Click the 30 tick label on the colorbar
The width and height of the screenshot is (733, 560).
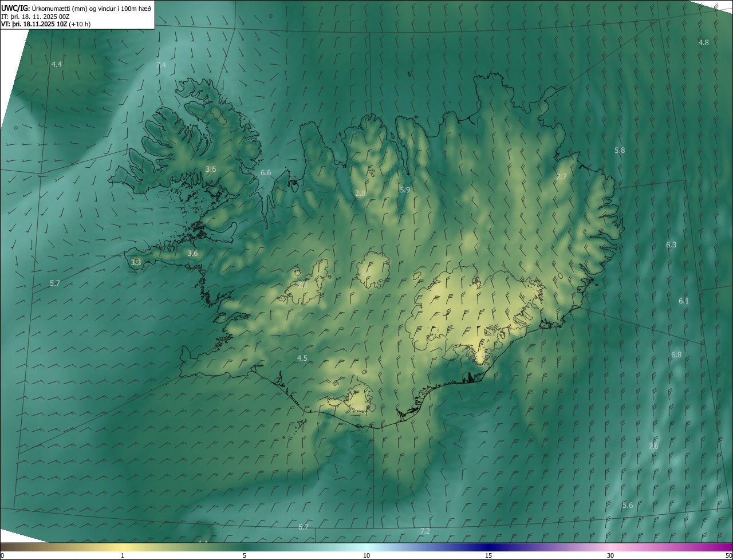tap(610, 555)
